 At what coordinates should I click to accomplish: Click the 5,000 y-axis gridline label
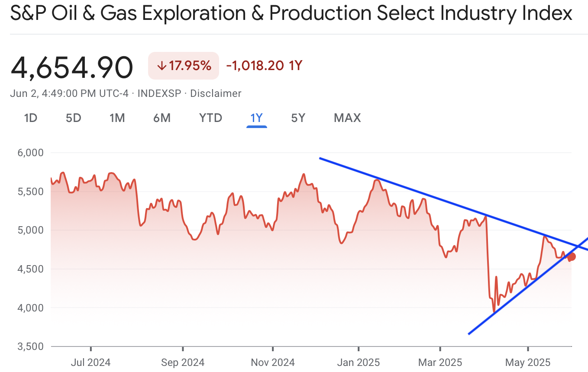[31, 230]
